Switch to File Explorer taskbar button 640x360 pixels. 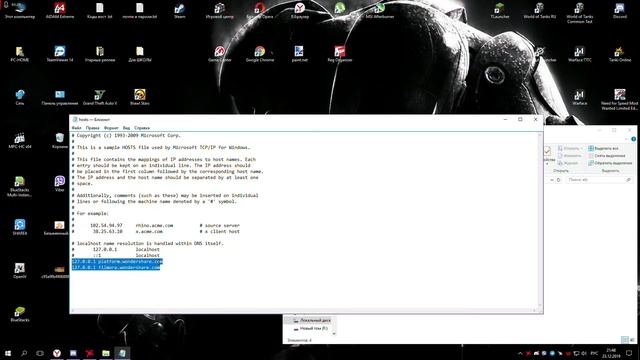(106, 353)
